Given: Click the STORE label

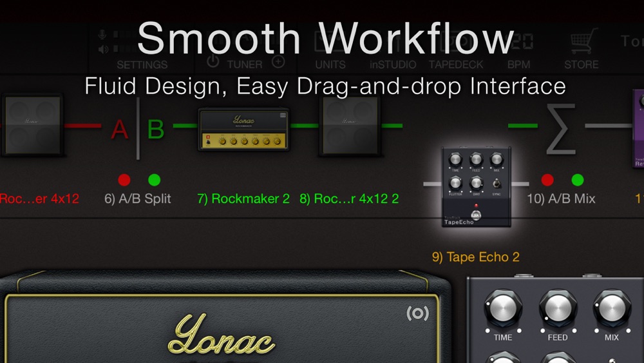Looking at the screenshot, I should tap(581, 64).
